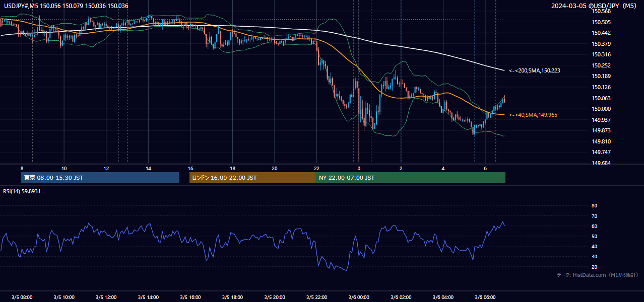Screen dimensions: 644x302
Task: Pick the 3/5 16:00 bottom time label
Action: [190, 297]
